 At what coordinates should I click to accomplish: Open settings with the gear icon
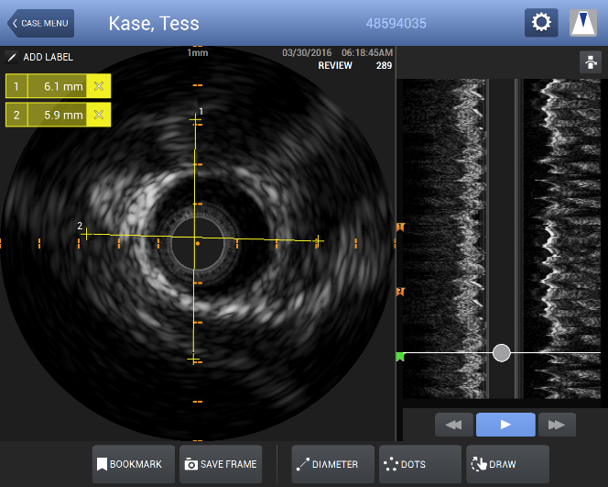(541, 23)
